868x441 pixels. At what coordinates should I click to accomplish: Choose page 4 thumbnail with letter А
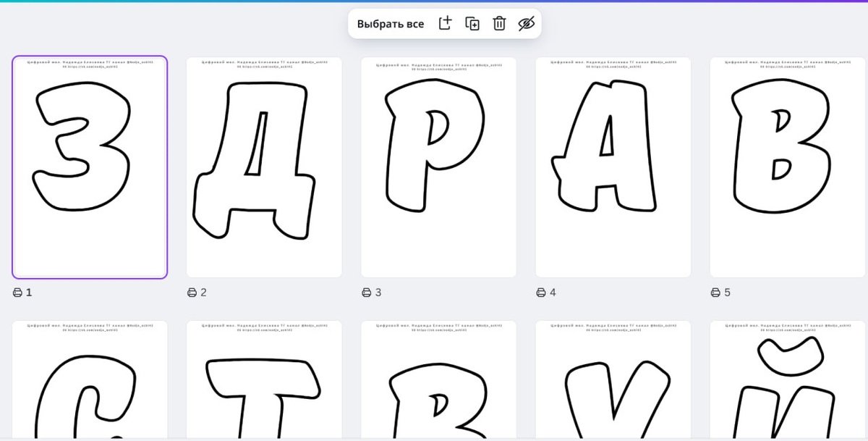pyautogui.click(x=613, y=167)
